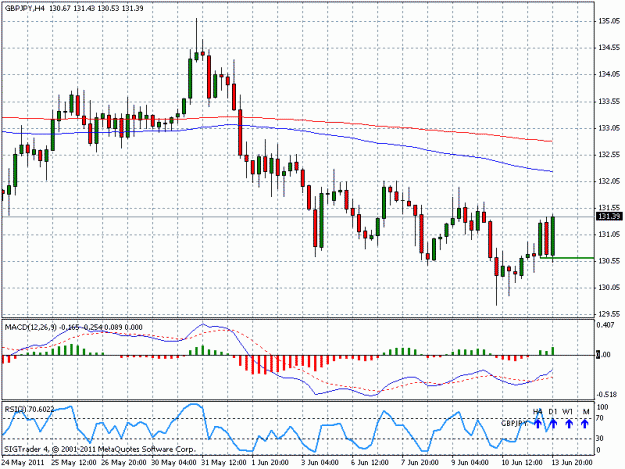Click the 25 May 12:00 time label

pyautogui.click(x=74, y=463)
